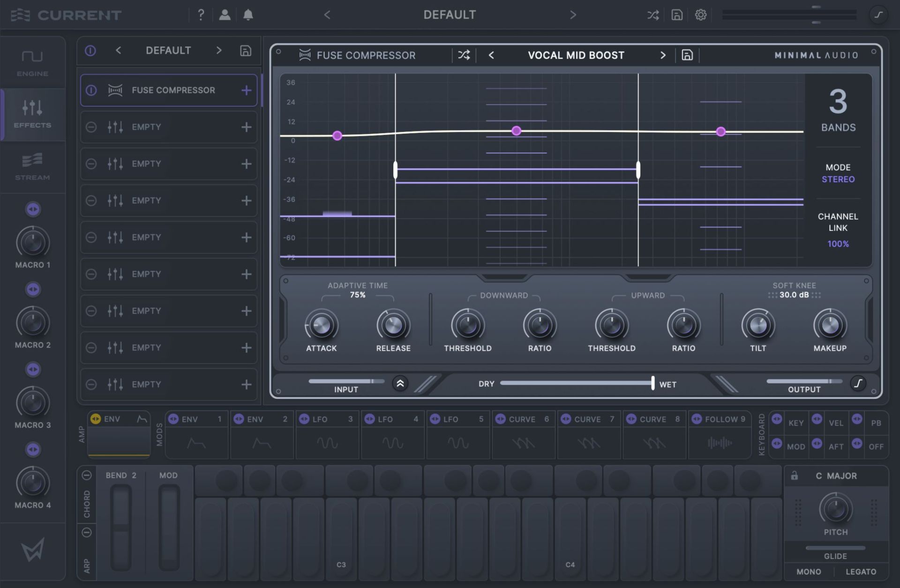Open the user account icon
This screenshot has height=588, width=900.
pos(225,15)
